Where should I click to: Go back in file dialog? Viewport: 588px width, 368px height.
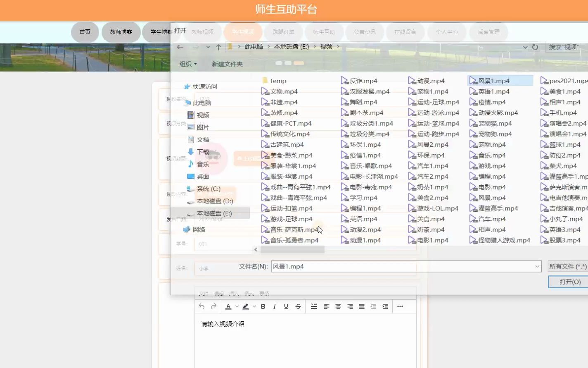[180, 47]
